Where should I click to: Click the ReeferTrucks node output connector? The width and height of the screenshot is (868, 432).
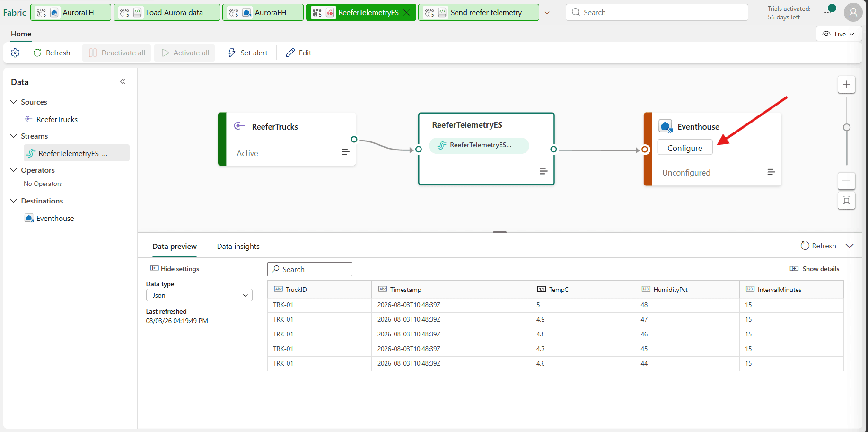[354, 139]
